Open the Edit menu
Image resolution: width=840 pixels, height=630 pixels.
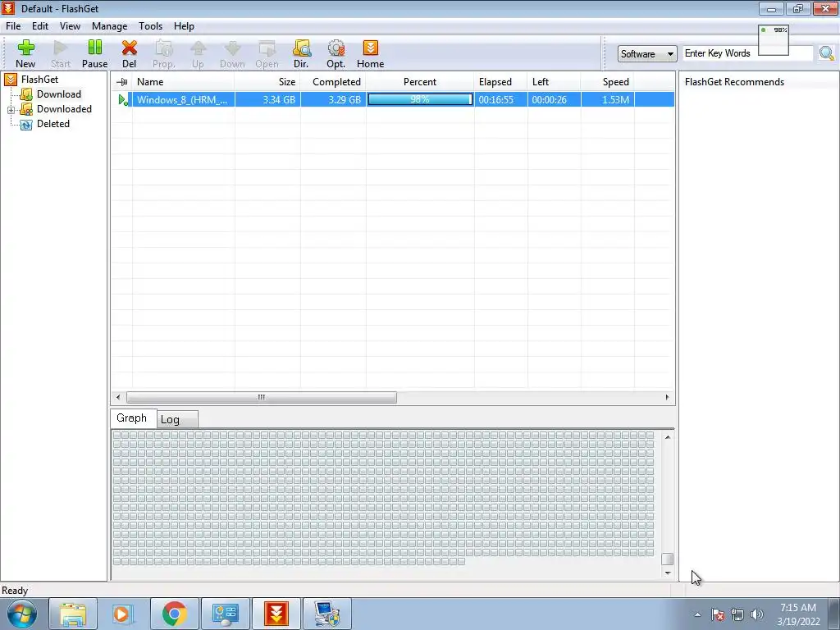coord(40,26)
